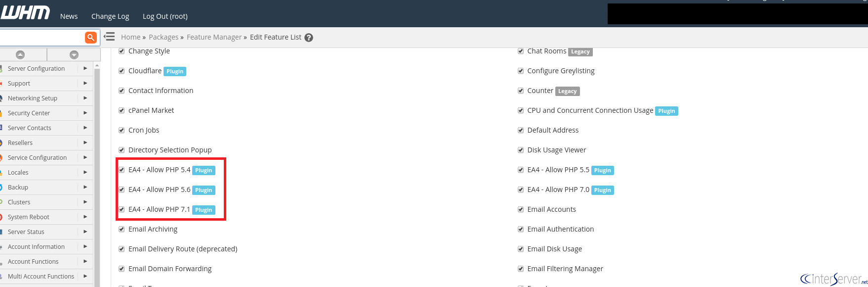
Task: Expand the Server Configuration sidebar arrow
Action: pos(85,68)
